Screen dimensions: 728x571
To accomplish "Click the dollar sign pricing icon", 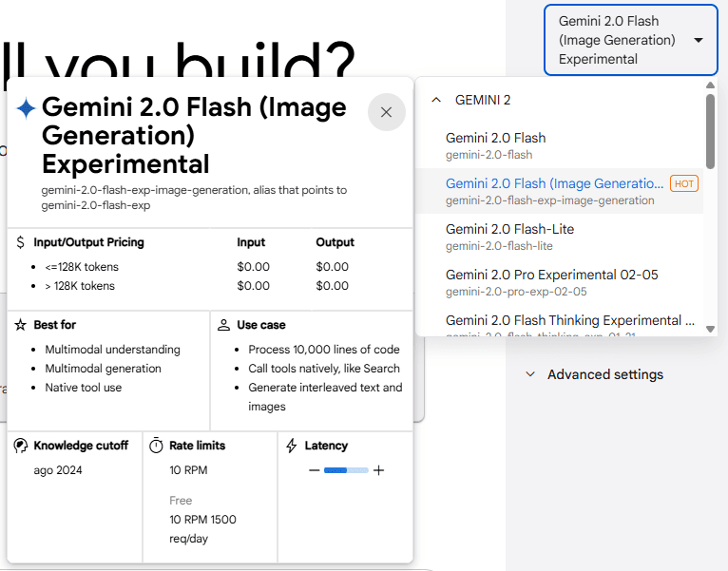I will 20,242.
